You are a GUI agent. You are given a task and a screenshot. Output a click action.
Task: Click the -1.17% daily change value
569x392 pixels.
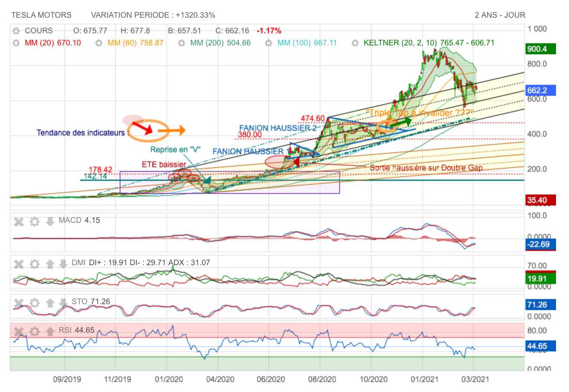(x=269, y=31)
